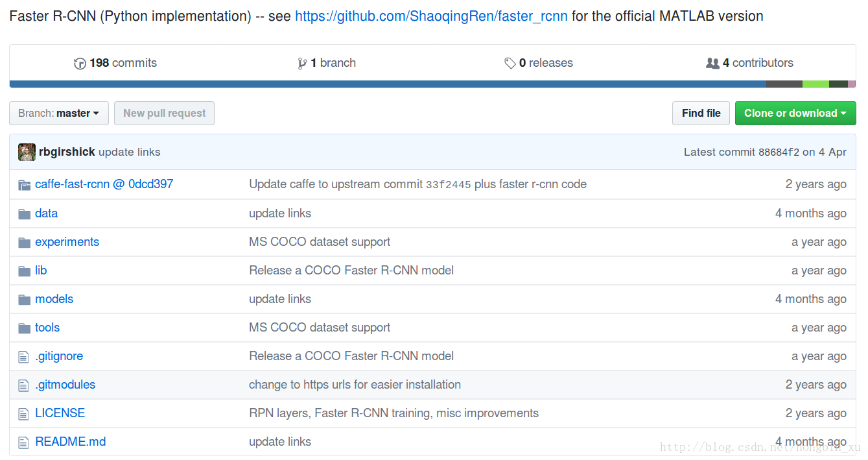Open the .gitmodules file
The height and width of the screenshot is (460, 868).
pyautogui.click(x=65, y=384)
